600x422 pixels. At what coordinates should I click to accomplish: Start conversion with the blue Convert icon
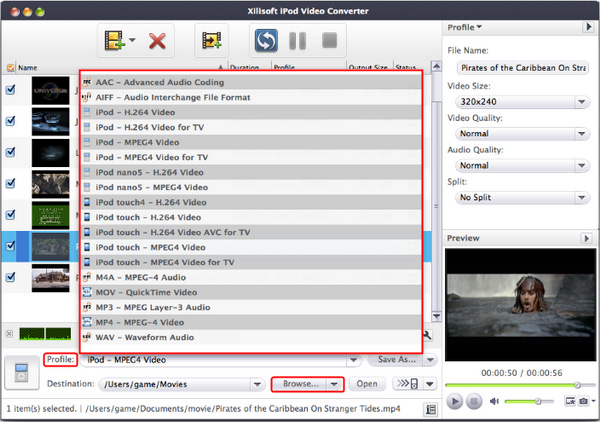tap(266, 41)
